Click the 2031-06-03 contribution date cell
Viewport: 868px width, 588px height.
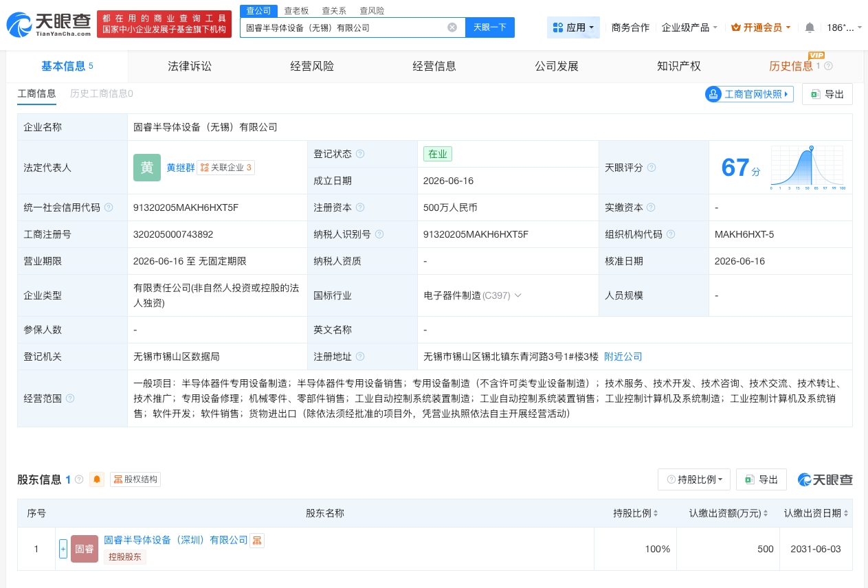(817, 549)
